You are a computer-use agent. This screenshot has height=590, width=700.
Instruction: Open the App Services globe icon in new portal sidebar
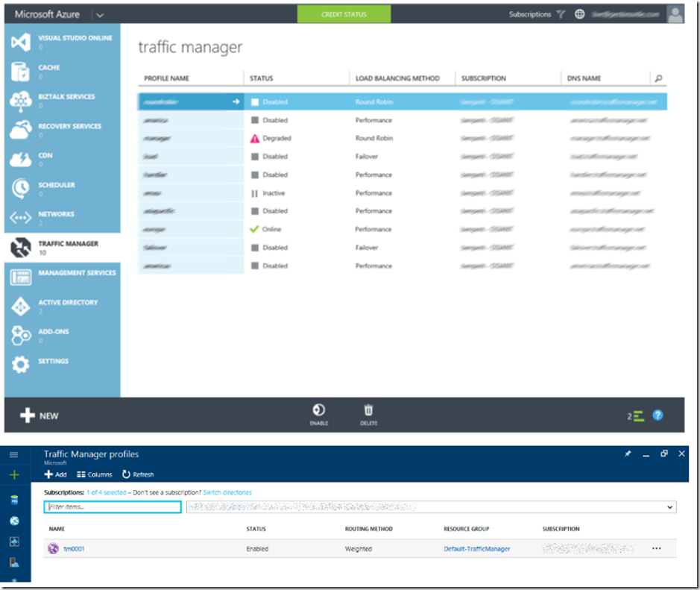click(14, 521)
